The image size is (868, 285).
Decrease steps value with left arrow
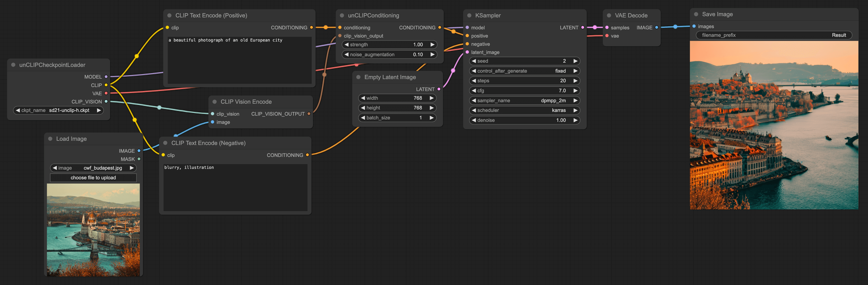point(474,81)
